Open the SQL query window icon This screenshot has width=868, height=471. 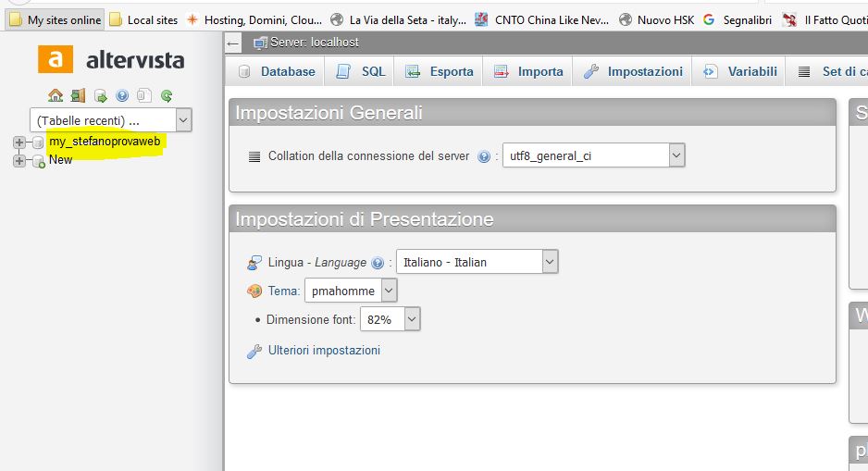tap(100, 95)
